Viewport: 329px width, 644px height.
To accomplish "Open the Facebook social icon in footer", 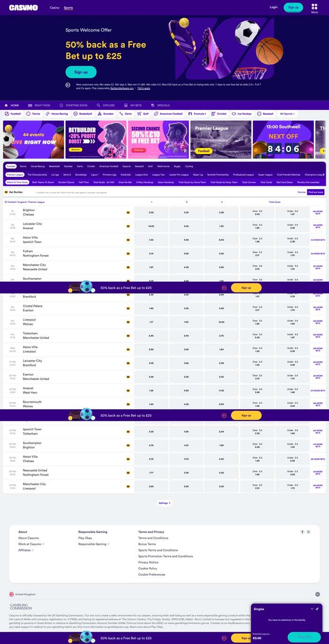I will (302, 532).
